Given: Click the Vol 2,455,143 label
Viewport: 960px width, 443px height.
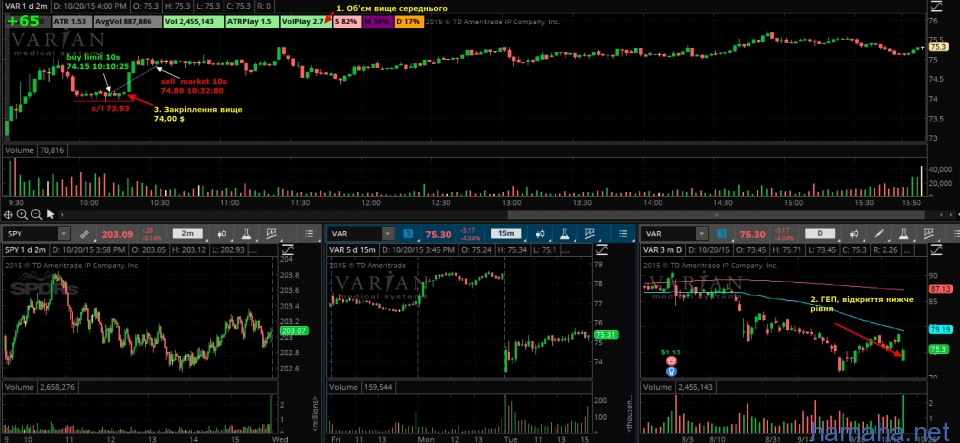Looking at the screenshot, I should coord(193,21).
